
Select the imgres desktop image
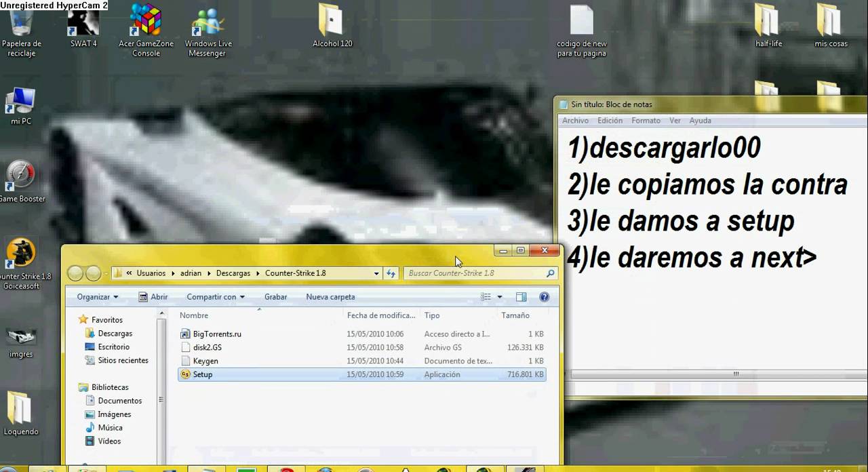tap(21, 342)
